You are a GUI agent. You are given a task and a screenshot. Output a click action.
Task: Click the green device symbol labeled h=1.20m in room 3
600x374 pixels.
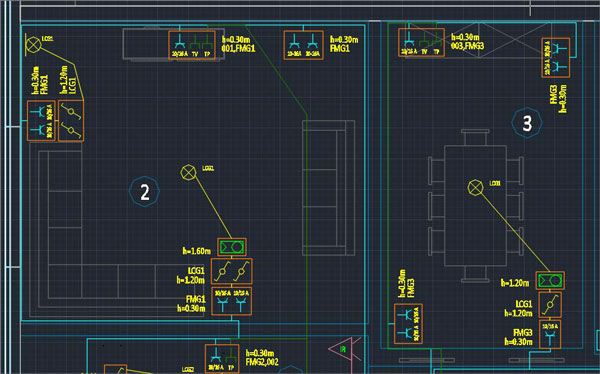tap(550, 281)
